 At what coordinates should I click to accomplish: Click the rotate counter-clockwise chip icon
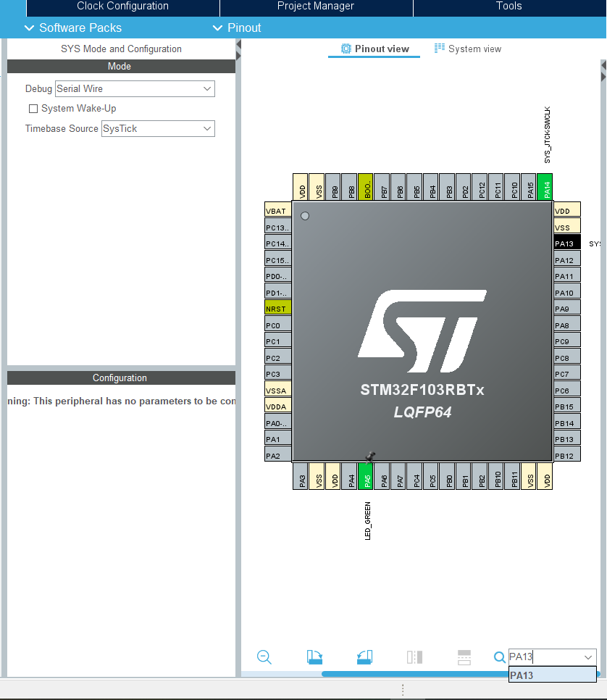[364, 657]
